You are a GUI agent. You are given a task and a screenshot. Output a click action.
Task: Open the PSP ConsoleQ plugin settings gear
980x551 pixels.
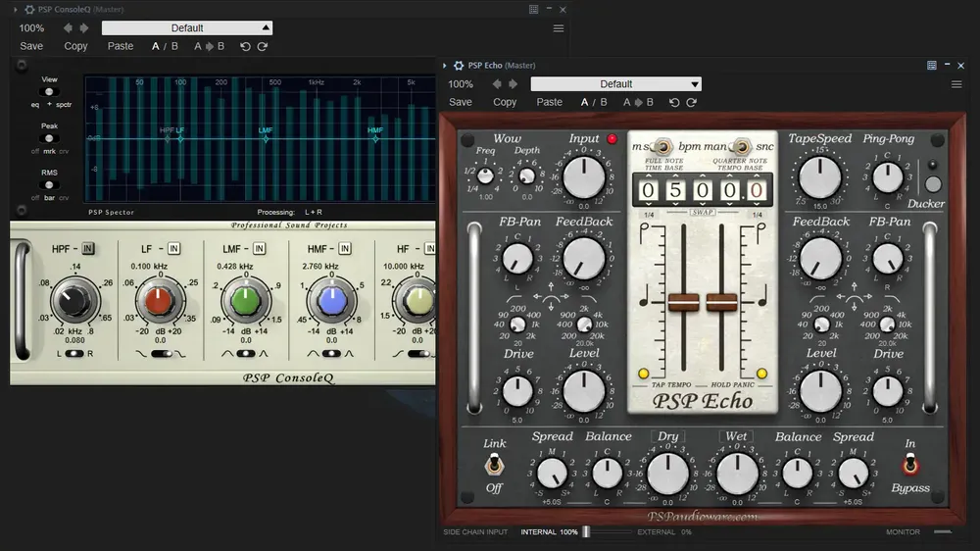(x=29, y=10)
